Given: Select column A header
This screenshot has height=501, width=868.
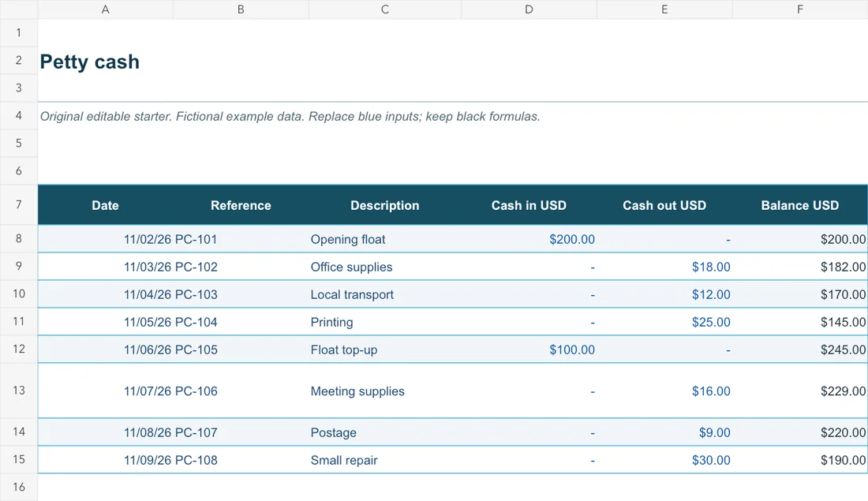Looking at the screenshot, I should (105, 9).
